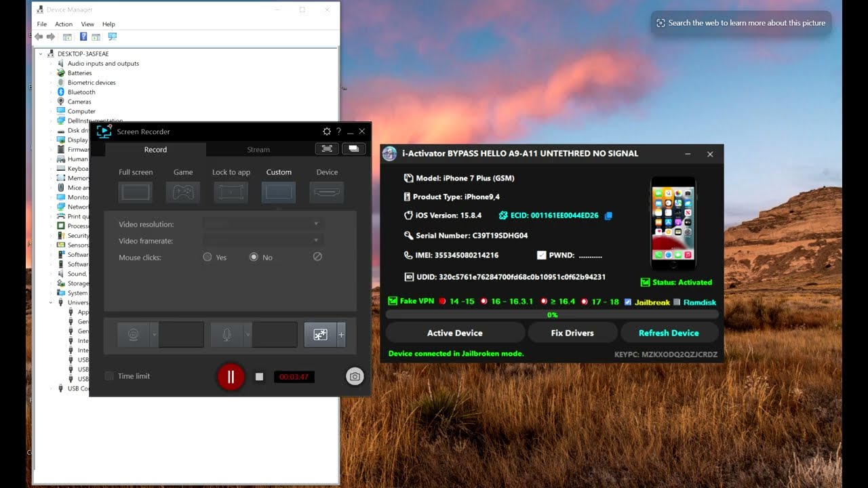Click the search-the-web picture icon on desktop

[x=661, y=23]
